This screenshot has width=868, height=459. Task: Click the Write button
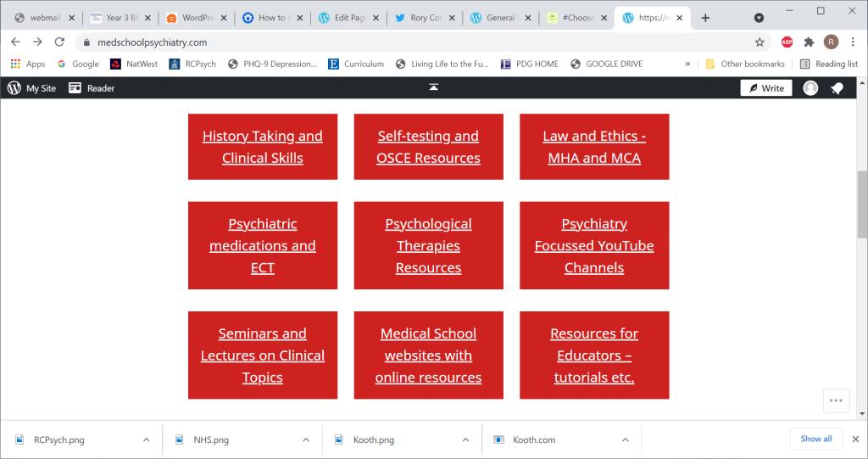coord(765,88)
